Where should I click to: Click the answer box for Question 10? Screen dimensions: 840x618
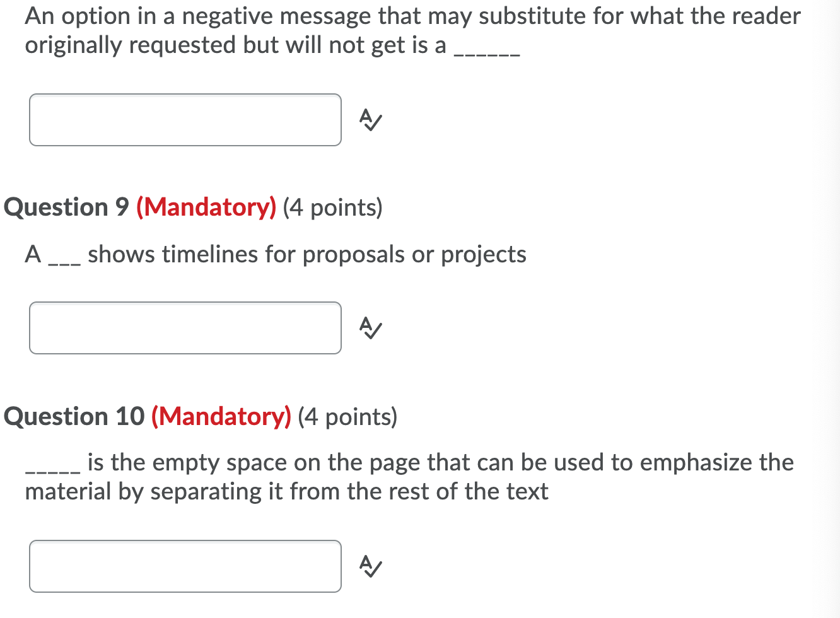tap(185, 566)
